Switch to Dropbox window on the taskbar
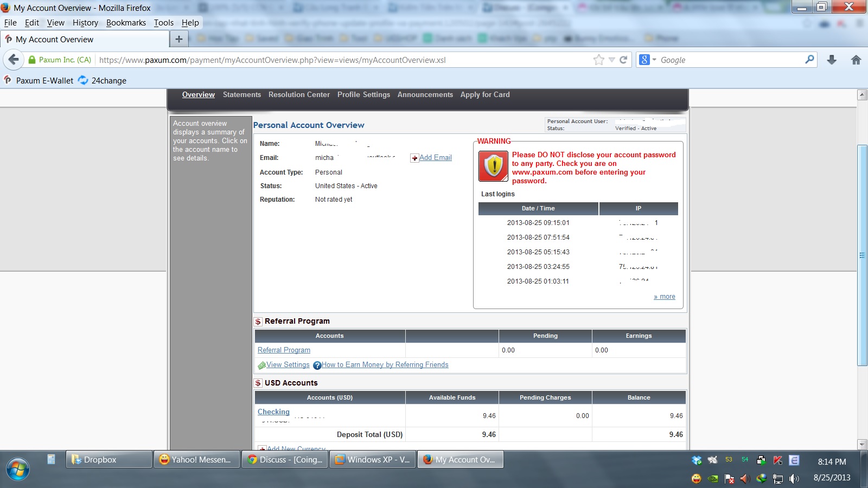Screen dimensions: 868x488 coord(108,460)
